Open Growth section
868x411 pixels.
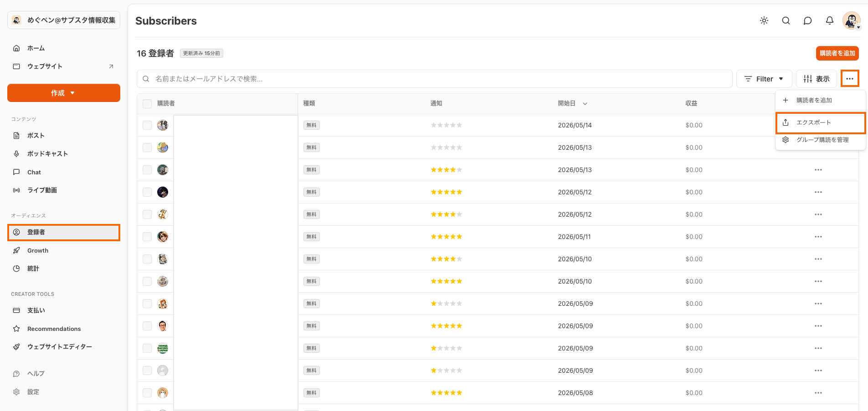64,250
